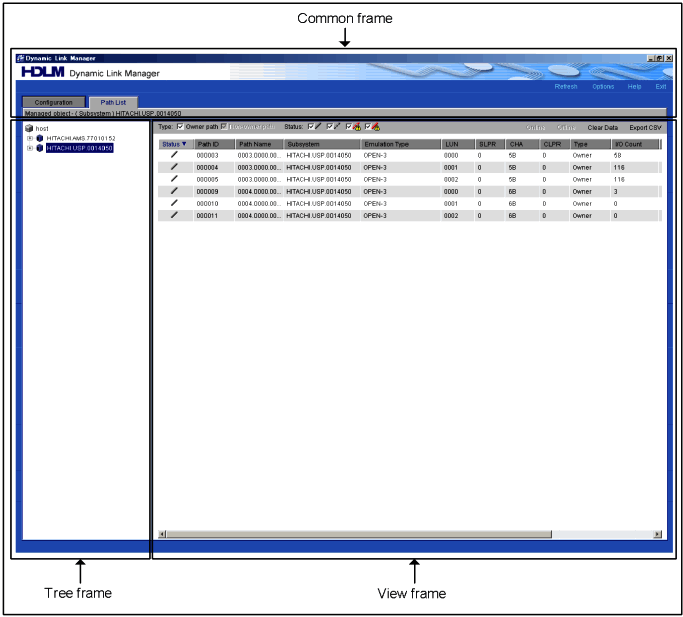Click the I/O Count cell 58
Image resolution: width=683 pixels, height=617 pixels.
tap(618, 155)
